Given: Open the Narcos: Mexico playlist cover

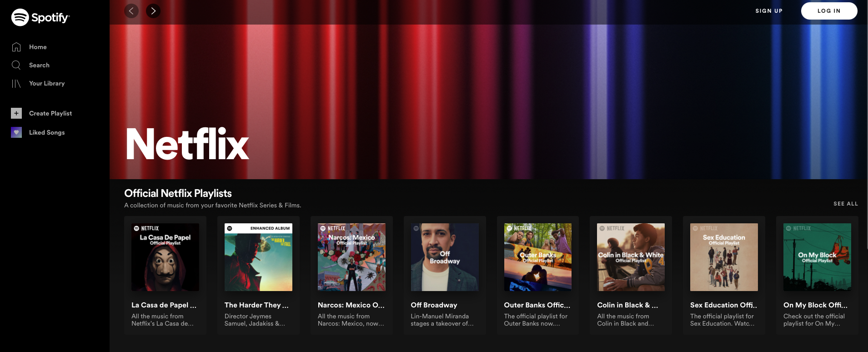Looking at the screenshot, I should [x=351, y=257].
